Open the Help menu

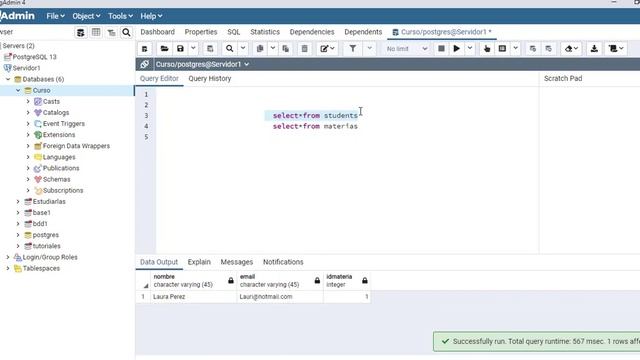(151, 16)
